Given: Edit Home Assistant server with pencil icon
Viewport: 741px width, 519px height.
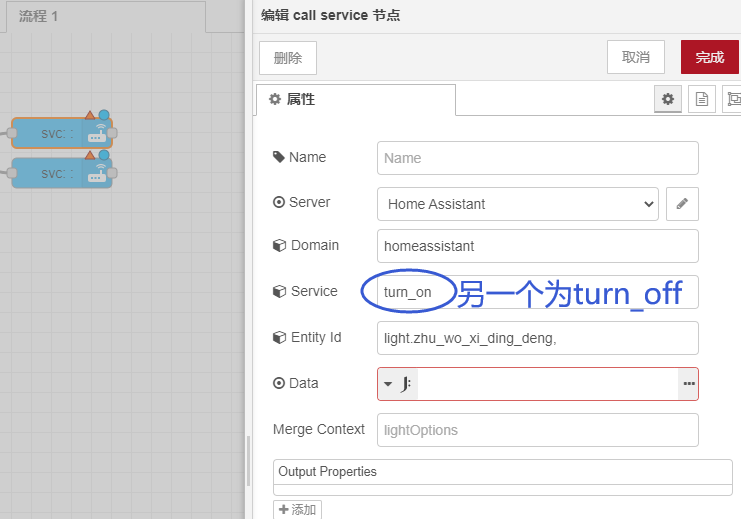Looking at the screenshot, I should [x=682, y=204].
